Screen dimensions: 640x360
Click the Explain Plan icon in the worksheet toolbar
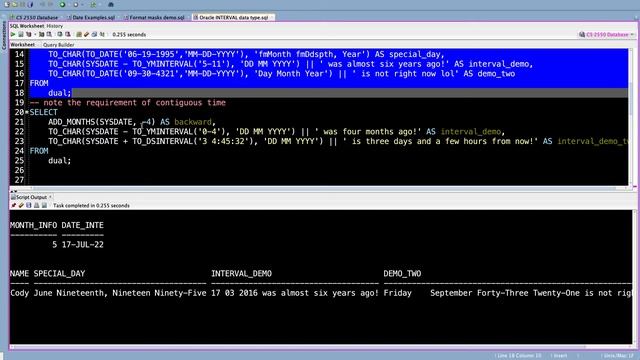click(x=29, y=35)
